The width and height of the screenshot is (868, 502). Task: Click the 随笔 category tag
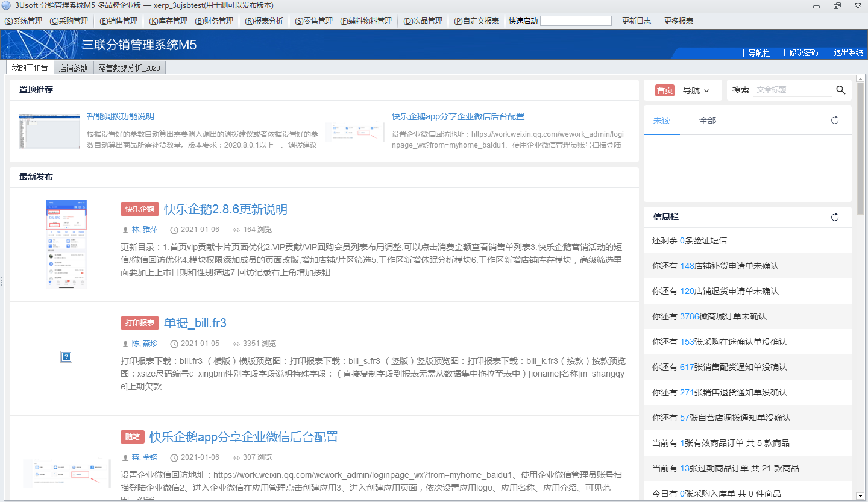tap(133, 437)
